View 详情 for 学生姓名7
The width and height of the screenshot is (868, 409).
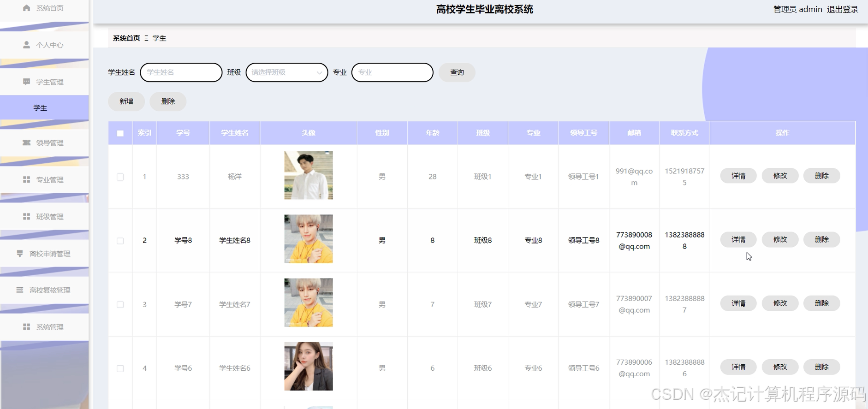pos(738,303)
